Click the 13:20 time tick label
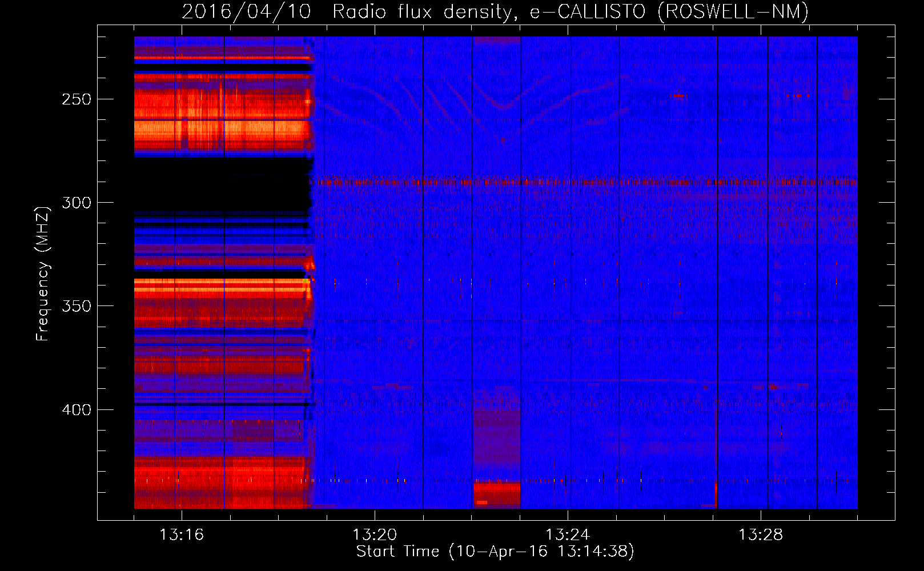This screenshot has height=571, width=924. pos(375,535)
